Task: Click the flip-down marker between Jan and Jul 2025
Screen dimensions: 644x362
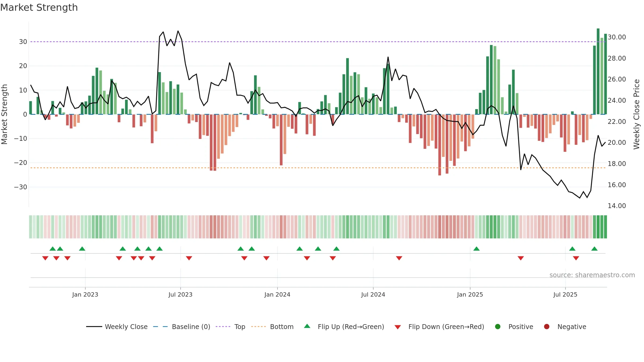Action: point(521,258)
